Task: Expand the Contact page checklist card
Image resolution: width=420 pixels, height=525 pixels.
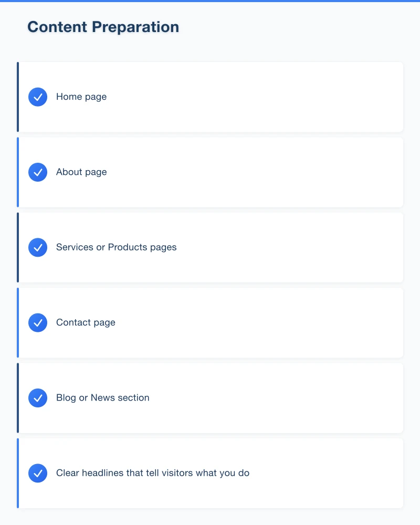Action: point(210,322)
